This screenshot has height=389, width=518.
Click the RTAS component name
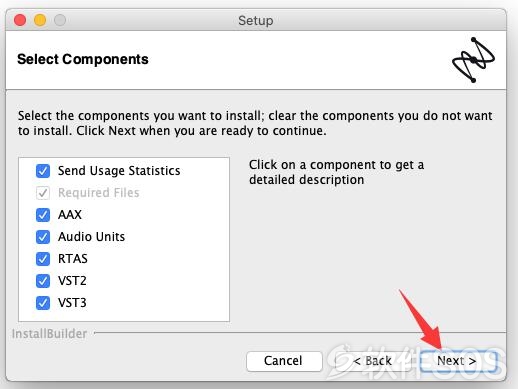click(x=73, y=259)
